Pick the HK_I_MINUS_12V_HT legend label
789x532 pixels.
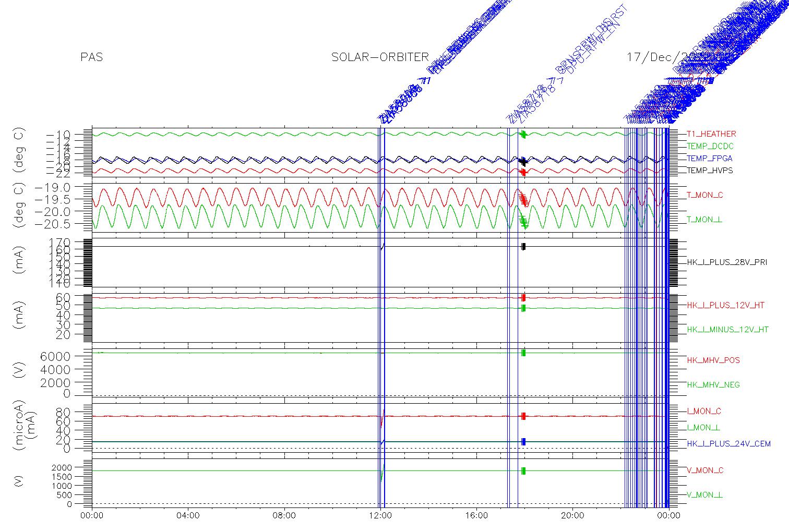(x=727, y=330)
